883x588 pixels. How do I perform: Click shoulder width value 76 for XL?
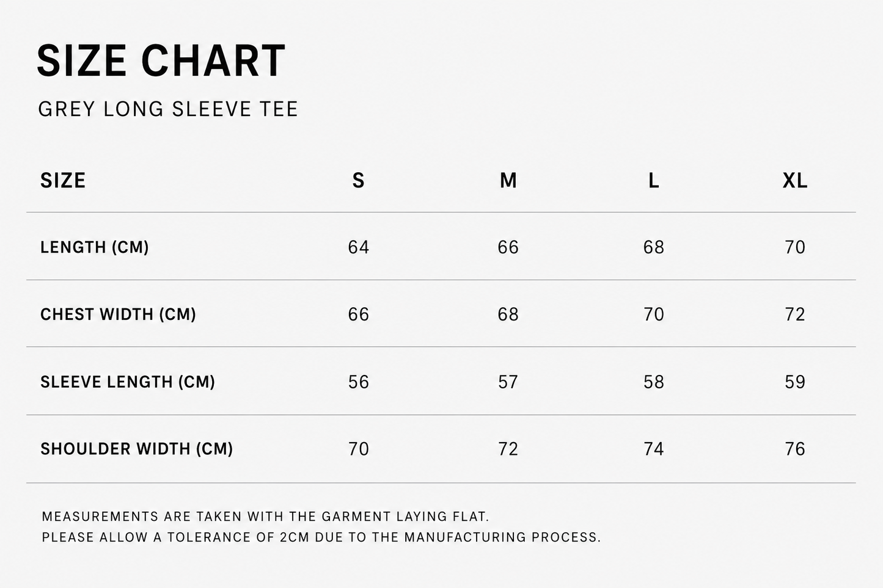pos(795,449)
